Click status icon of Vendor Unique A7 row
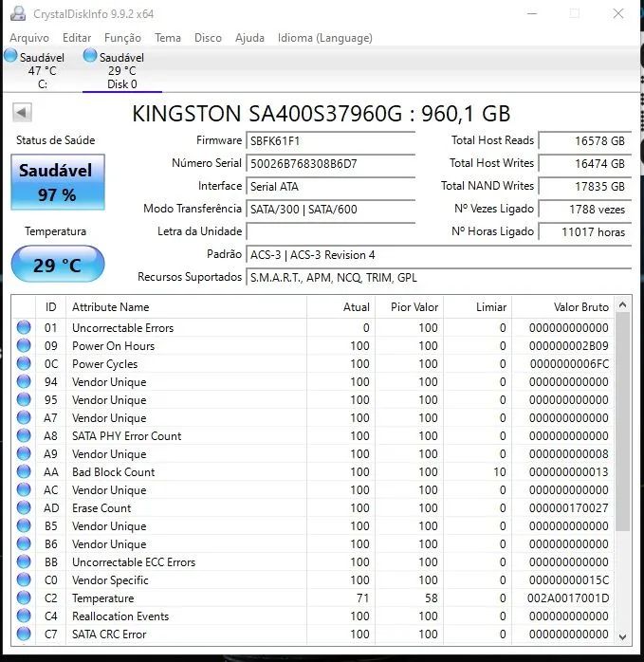This screenshot has width=644, height=662. pos(24,417)
